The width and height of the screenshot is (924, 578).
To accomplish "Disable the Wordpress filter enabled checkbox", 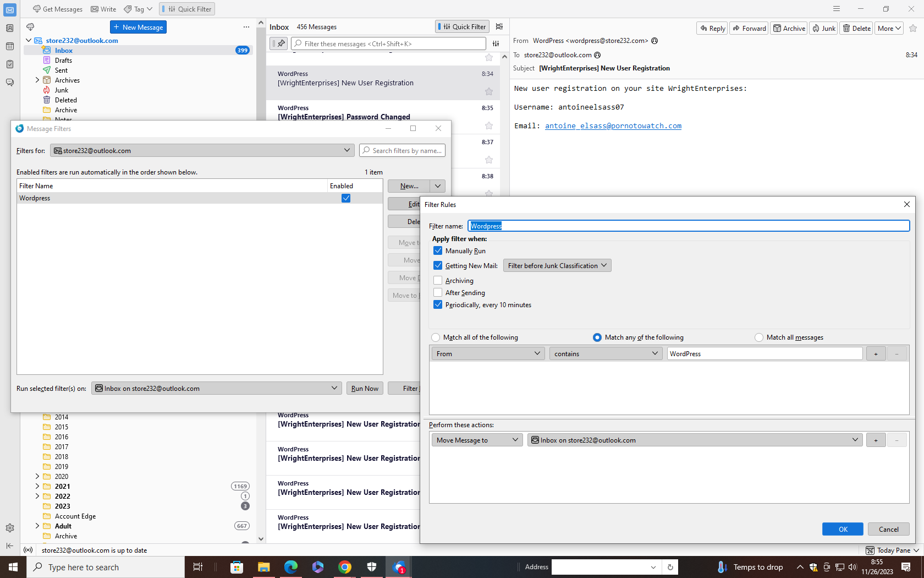I will [x=346, y=198].
